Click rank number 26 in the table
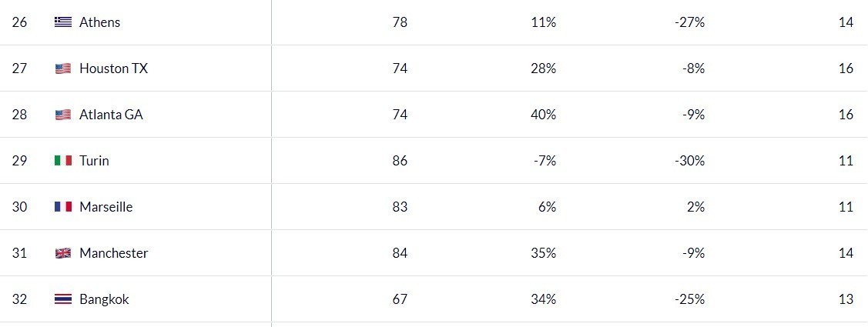Screen dimensions: 868x327 coord(20,22)
